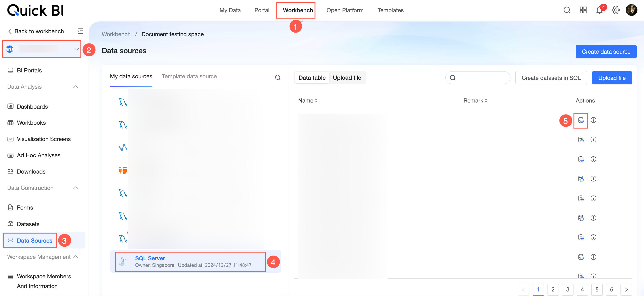The width and height of the screenshot is (644, 296).
Task: Open the settings gear icon
Action: pyautogui.click(x=616, y=10)
